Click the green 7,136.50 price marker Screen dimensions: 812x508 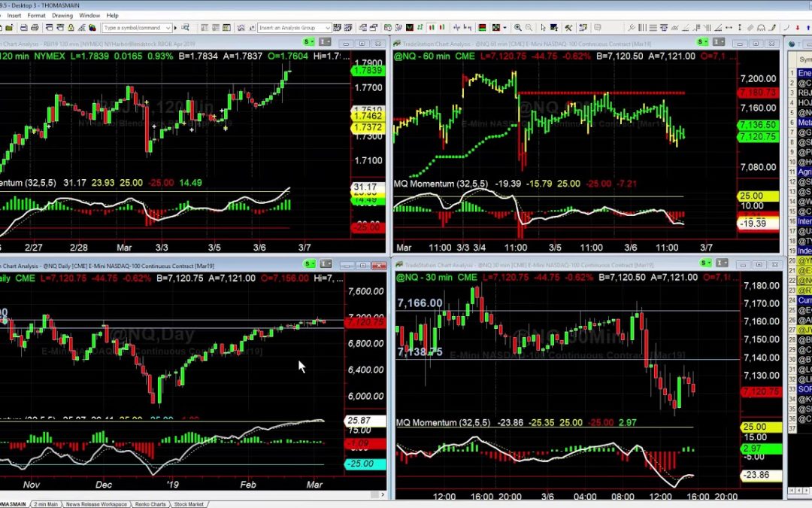pos(758,125)
